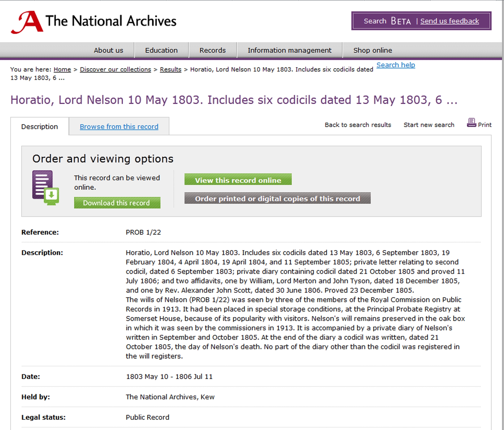Click Download this record button
The height and width of the screenshot is (430, 504).
click(117, 203)
